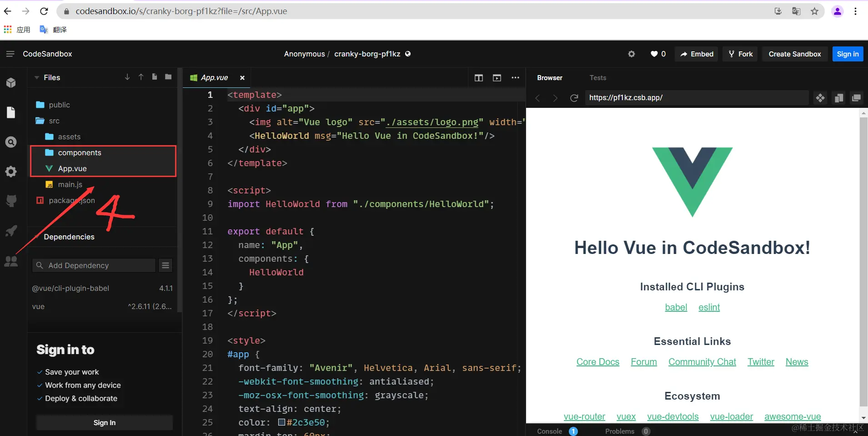Screen dimensions: 868x436
Task: Open the CodeSandbox hamburger menu
Action: point(10,54)
